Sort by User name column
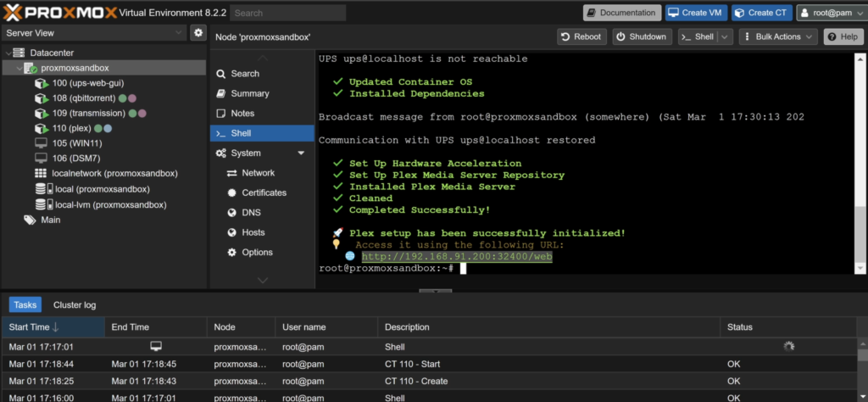This screenshot has height=402, width=868. (326, 327)
